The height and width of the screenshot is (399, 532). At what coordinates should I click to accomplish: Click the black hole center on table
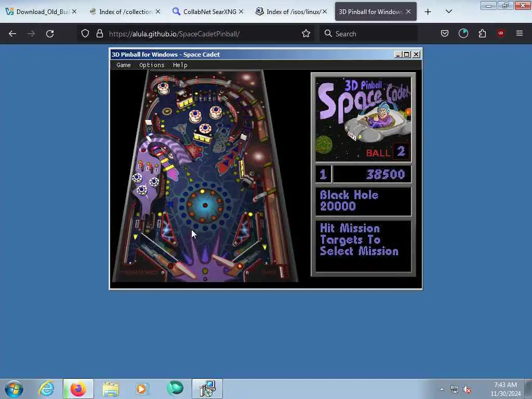(205, 205)
